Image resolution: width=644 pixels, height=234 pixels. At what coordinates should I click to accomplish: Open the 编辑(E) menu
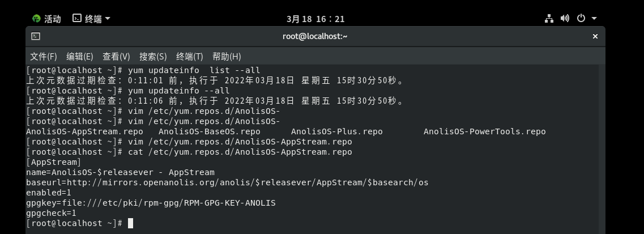pyautogui.click(x=79, y=57)
